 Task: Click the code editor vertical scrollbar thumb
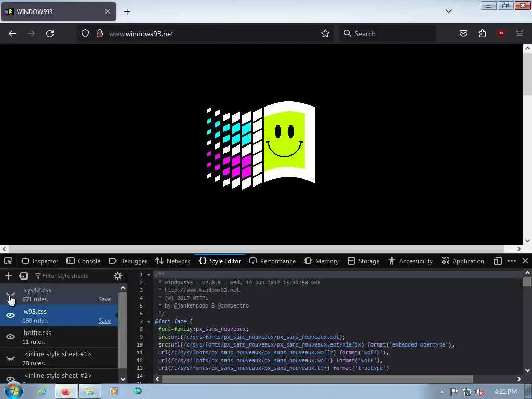(x=527, y=282)
